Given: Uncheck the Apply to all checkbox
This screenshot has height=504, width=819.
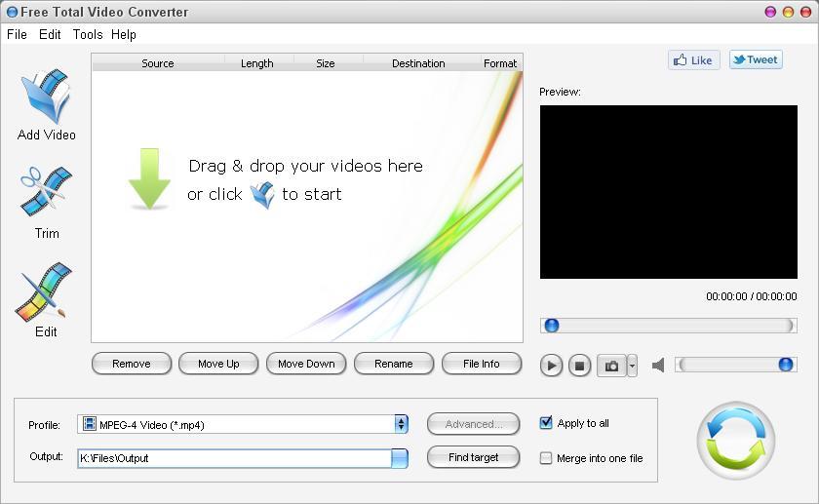Looking at the screenshot, I should 546,422.
